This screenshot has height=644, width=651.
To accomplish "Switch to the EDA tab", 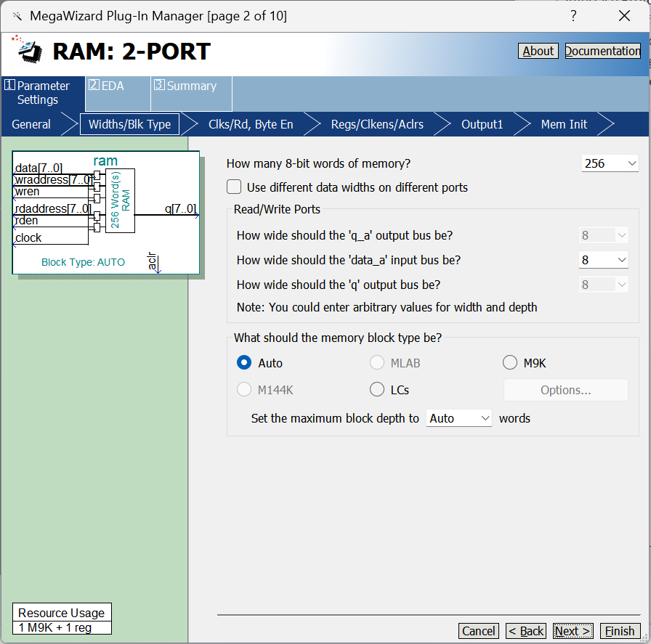I will (118, 93).
